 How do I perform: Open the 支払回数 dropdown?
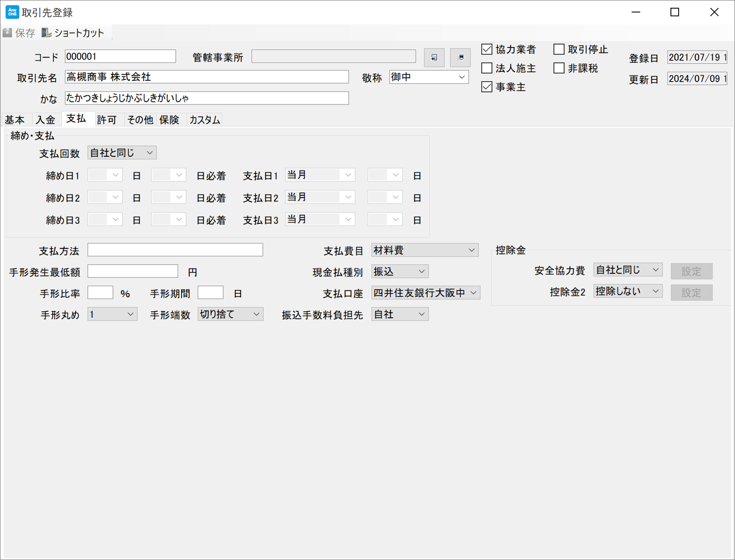(122, 153)
